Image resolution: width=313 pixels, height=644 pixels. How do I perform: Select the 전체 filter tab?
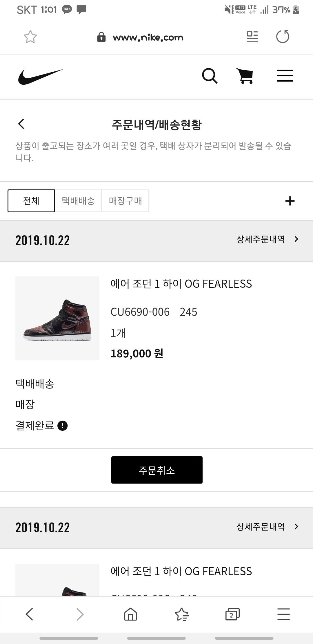31,201
